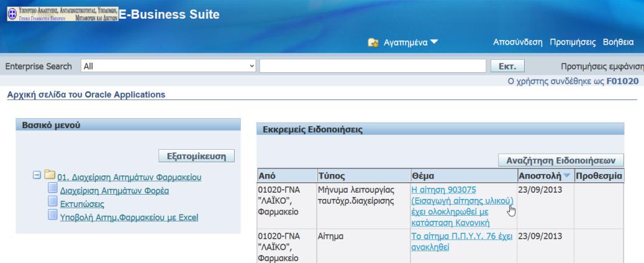Image resolution: width=644 pixels, height=263 pixels.
Task: Click the E-Business Suite title
Action: 169,15
